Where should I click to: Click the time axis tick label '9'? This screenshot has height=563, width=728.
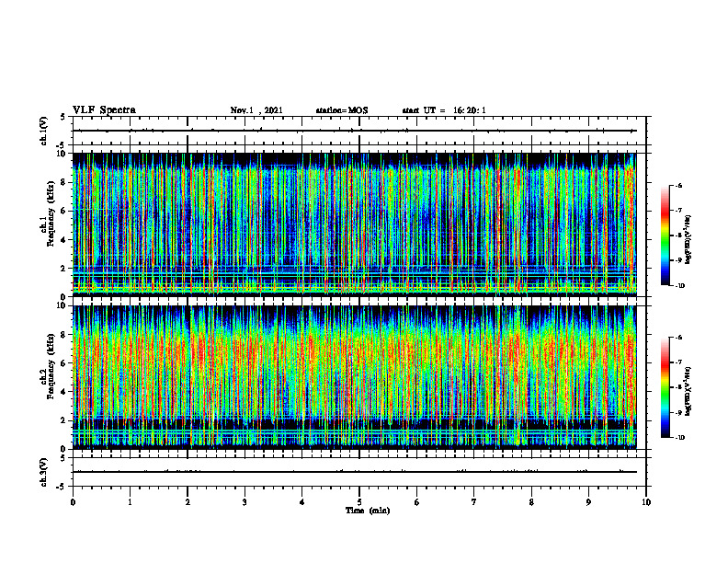pos(588,502)
